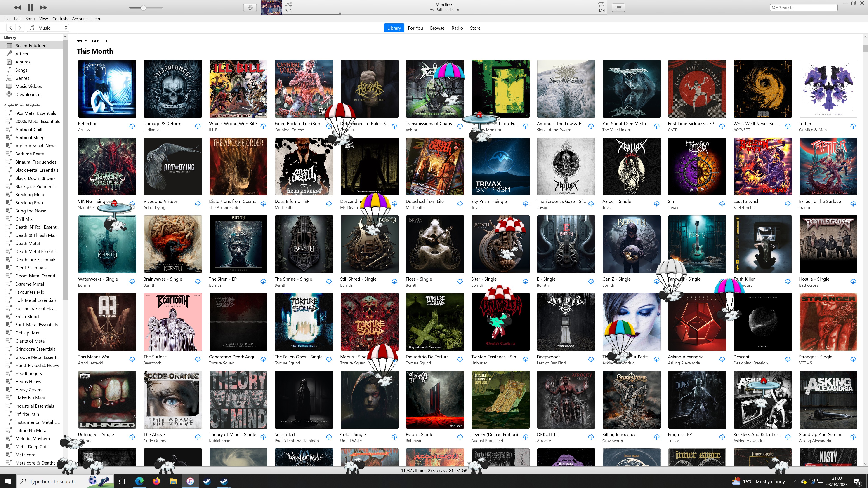Pause the currently playing song
868x488 pixels.
30,7
